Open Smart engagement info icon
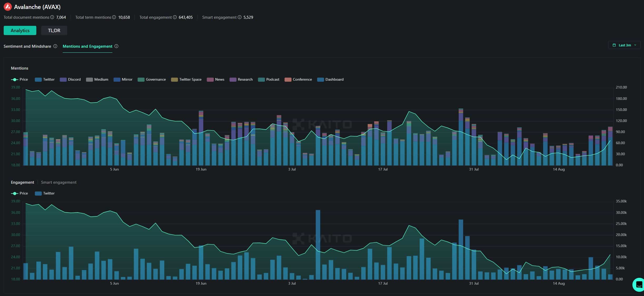The image size is (644, 296). (240, 17)
